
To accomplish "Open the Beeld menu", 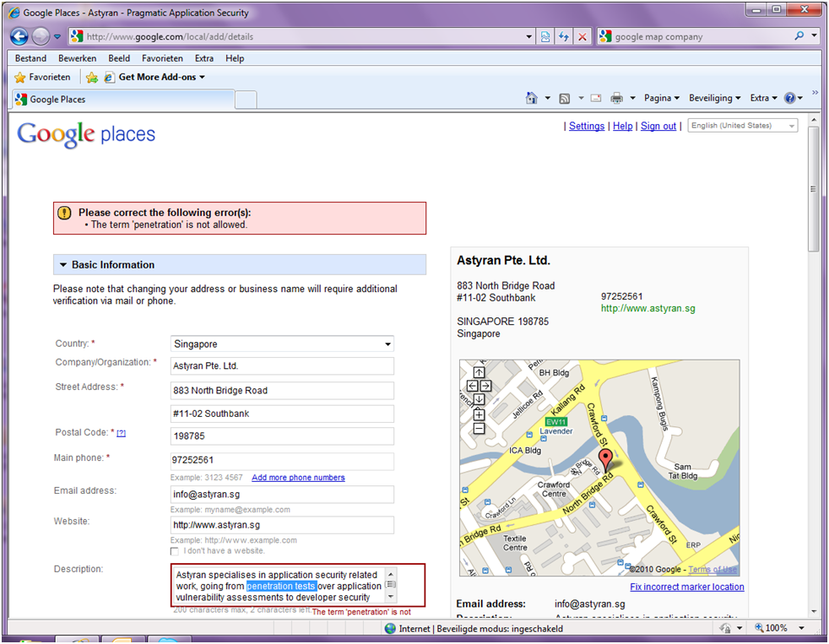I will (x=119, y=58).
